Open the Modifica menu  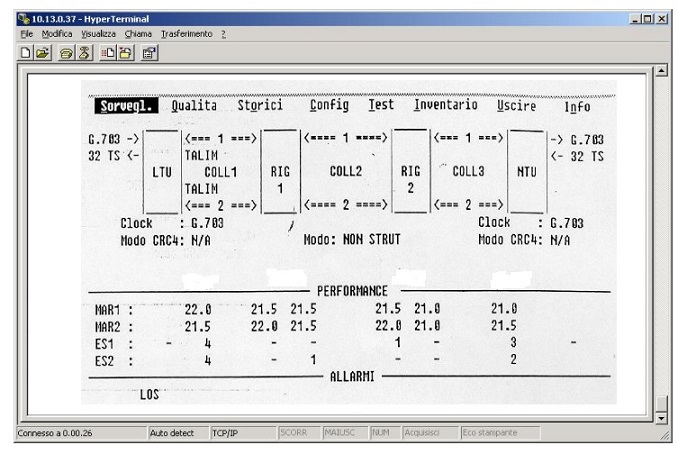(56, 34)
